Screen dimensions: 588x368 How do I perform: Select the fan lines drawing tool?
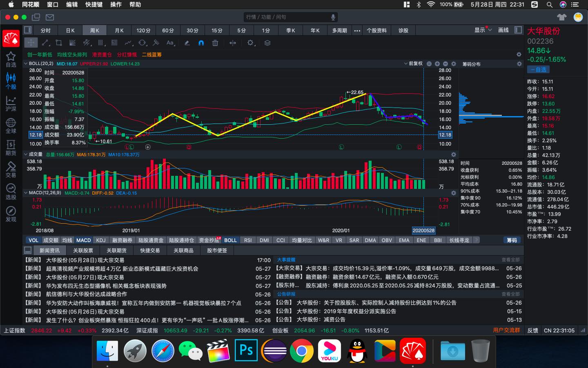click(x=73, y=43)
